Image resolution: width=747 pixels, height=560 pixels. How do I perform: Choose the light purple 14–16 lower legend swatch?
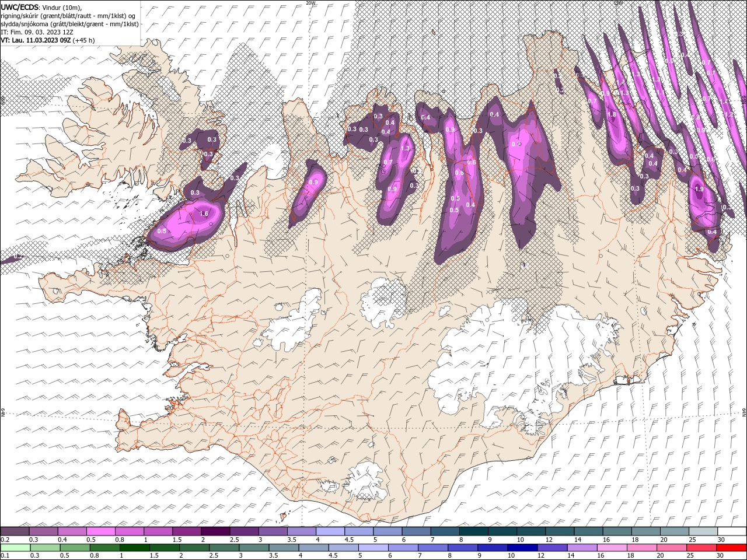[x=584, y=548]
